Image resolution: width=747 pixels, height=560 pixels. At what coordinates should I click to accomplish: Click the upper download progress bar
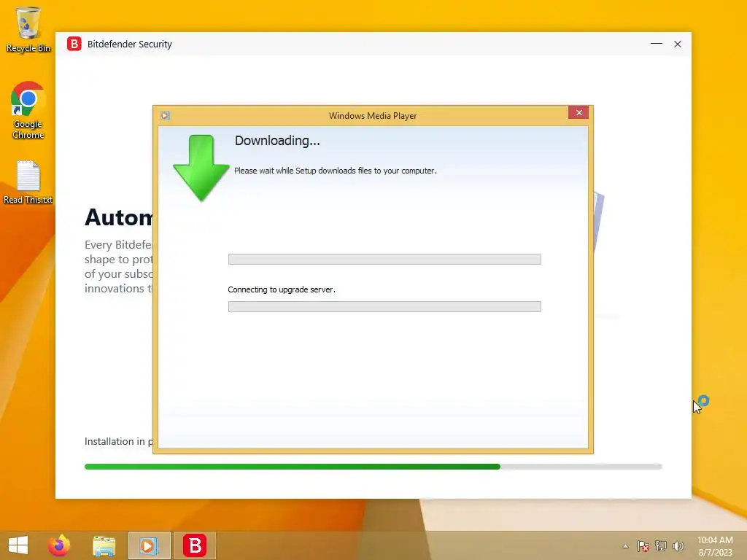(x=384, y=259)
